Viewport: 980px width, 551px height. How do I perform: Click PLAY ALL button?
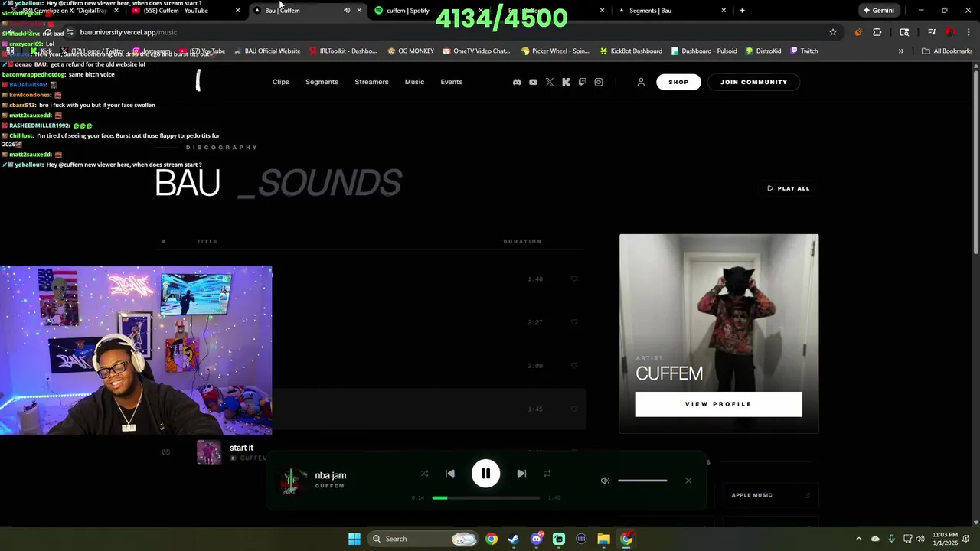click(788, 188)
